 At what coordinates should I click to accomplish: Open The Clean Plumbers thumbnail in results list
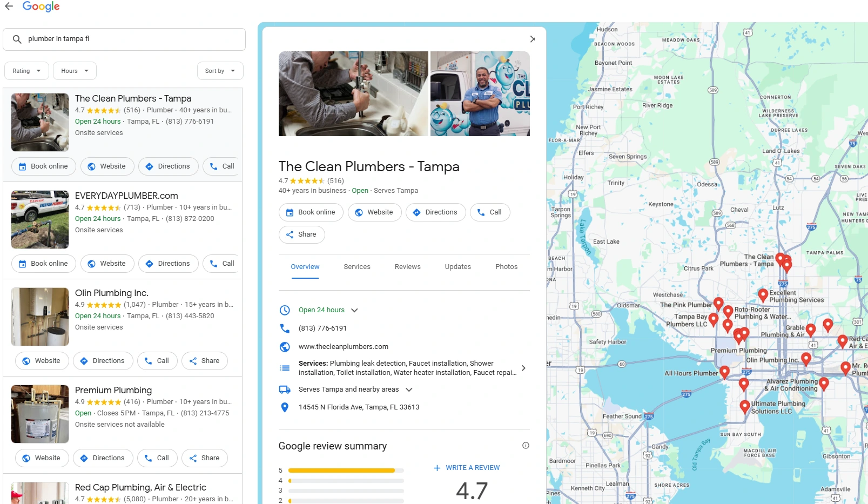(40, 122)
